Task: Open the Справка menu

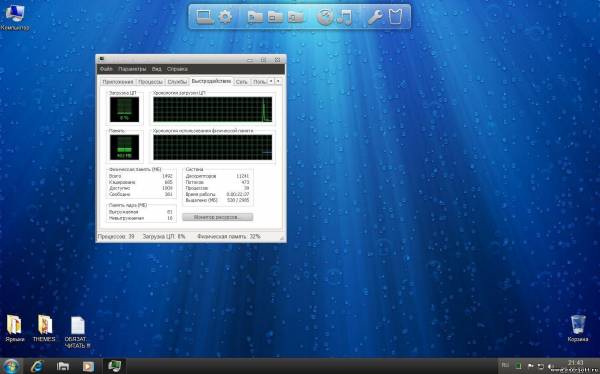Action: pyautogui.click(x=177, y=69)
